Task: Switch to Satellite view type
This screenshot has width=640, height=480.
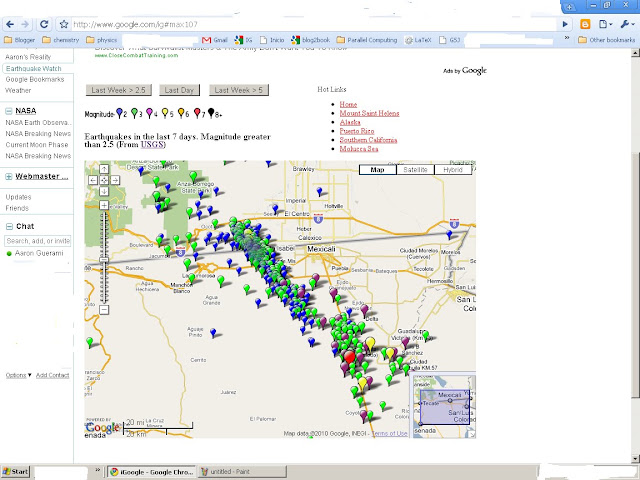Action: coord(415,170)
